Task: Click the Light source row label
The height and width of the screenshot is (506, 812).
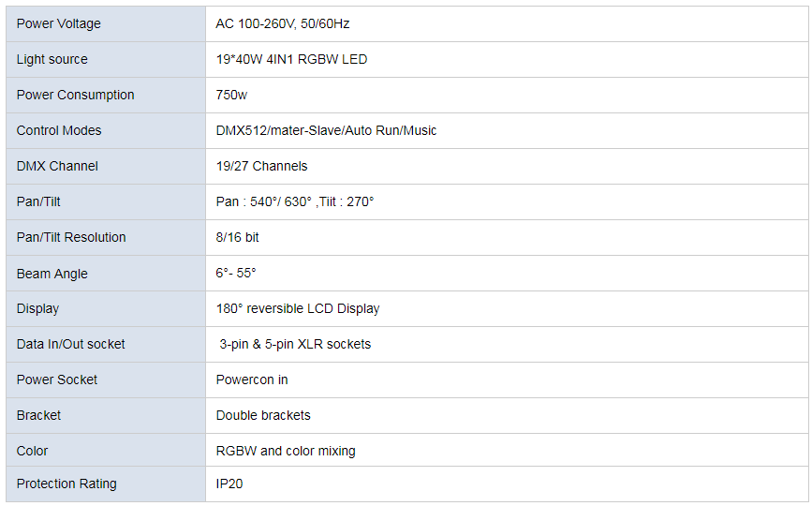Action: coord(52,60)
